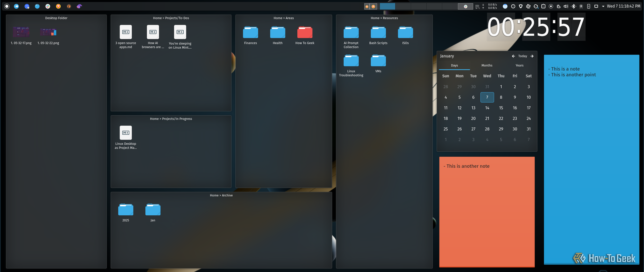Switch to the pager desktop containing Slack

coord(465,6)
